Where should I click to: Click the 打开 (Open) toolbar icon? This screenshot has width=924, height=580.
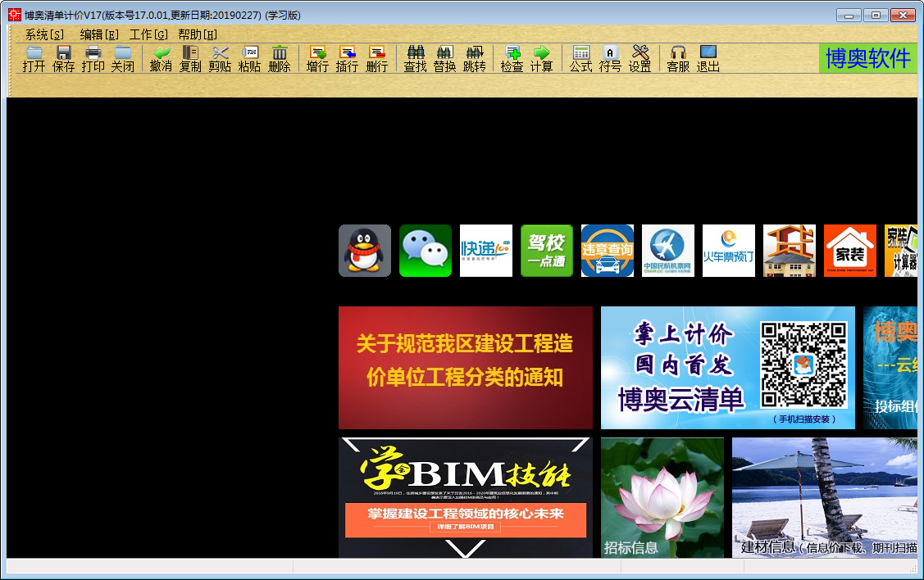pyautogui.click(x=34, y=59)
